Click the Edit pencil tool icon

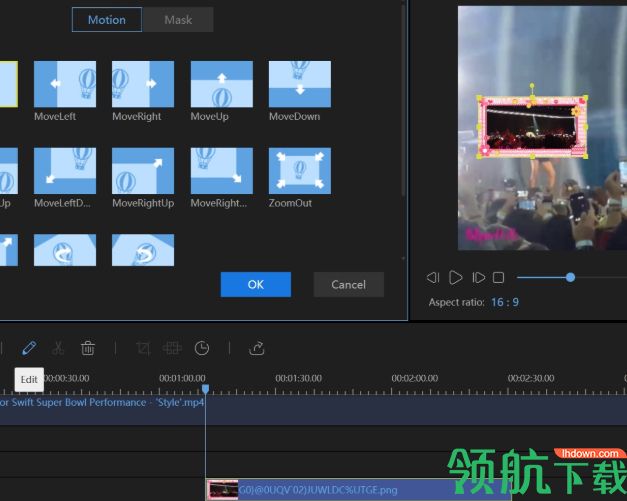point(29,348)
